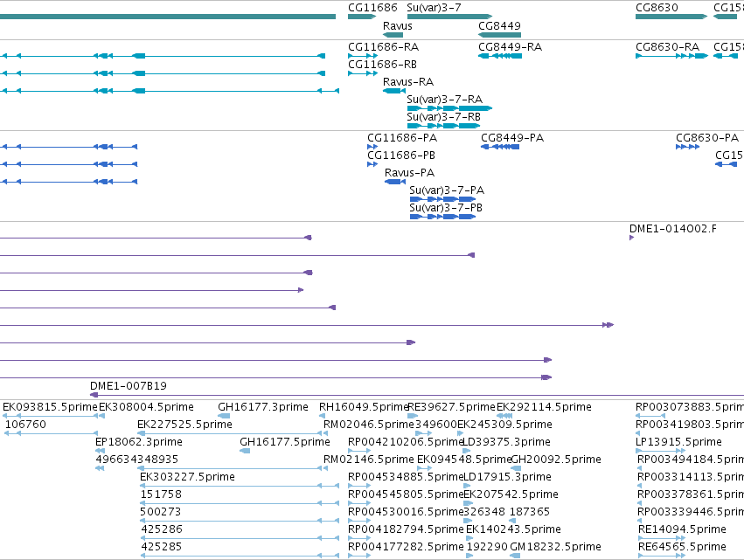
Task: Click the 500273 feature label
Action: [x=160, y=512]
